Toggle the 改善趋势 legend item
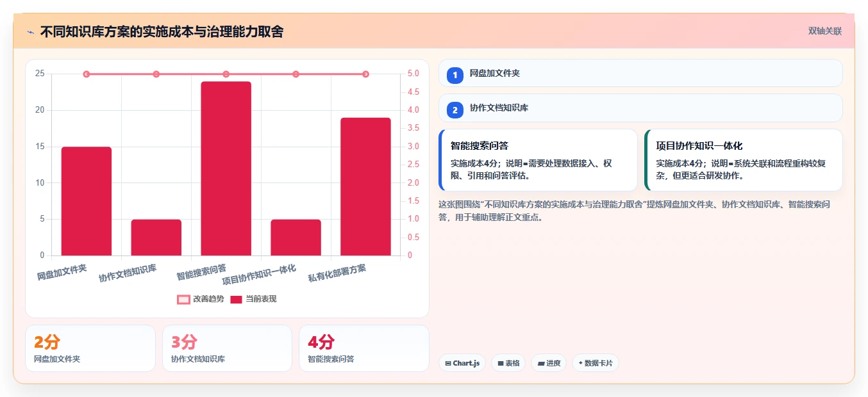 (201, 299)
